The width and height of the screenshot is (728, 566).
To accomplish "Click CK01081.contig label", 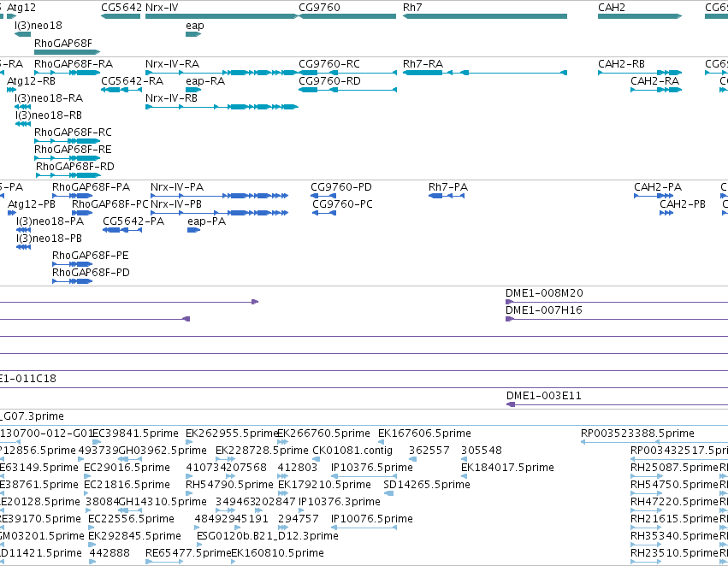I will 352,451.
